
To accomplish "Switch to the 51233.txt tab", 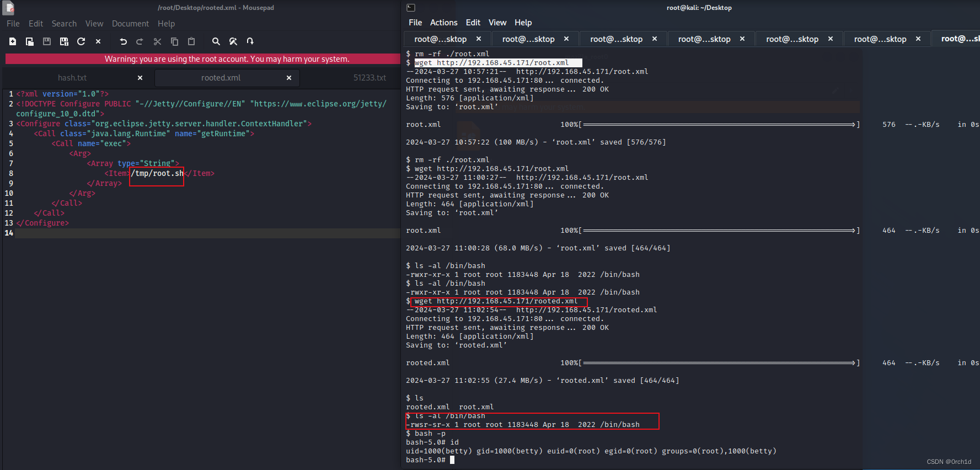I will pos(369,78).
